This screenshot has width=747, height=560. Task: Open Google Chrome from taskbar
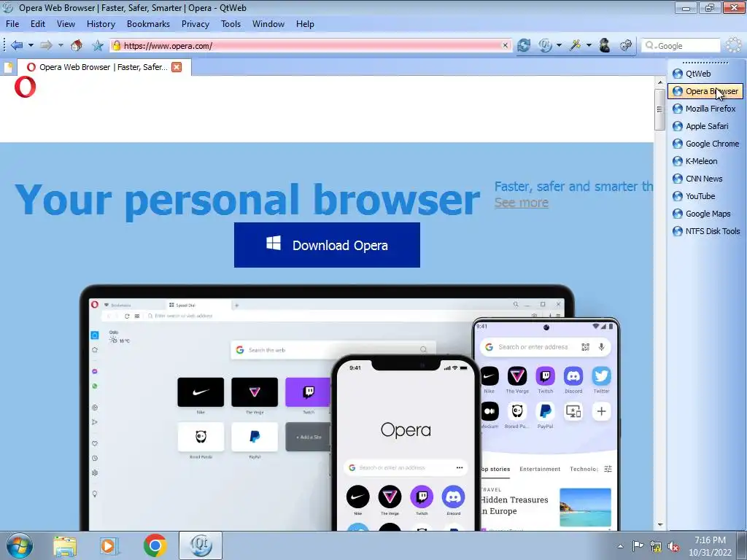pyautogui.click(x=155, y=545)
